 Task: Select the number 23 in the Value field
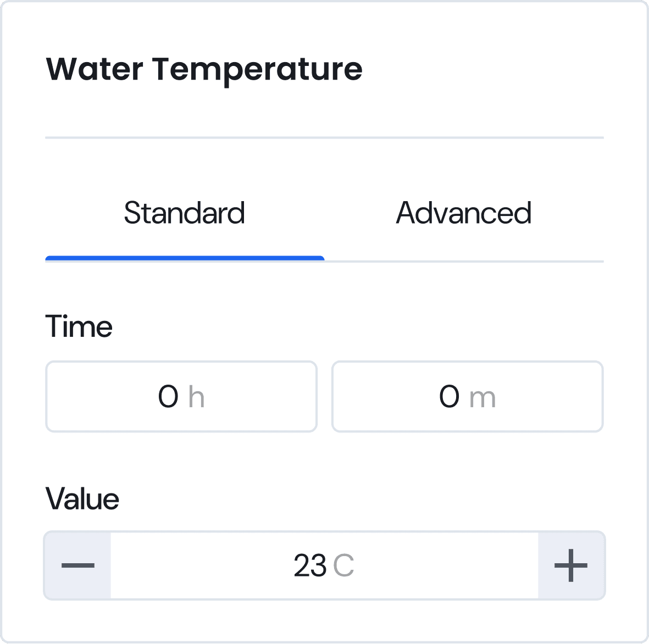coord(310,566)
